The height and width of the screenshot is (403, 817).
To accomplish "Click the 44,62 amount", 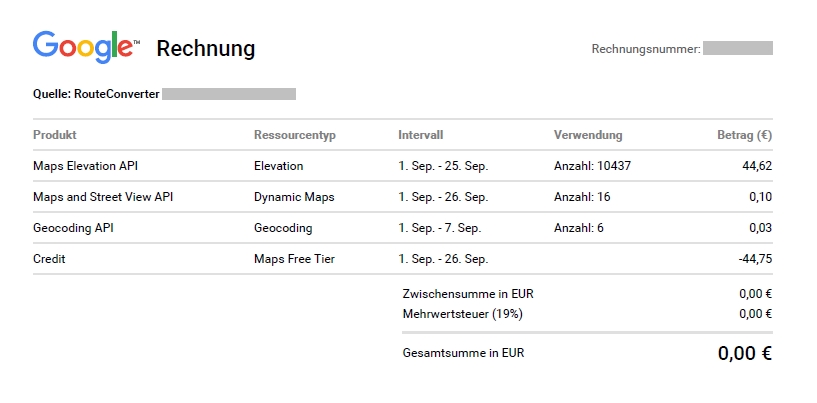I will [x=757, y=166].
